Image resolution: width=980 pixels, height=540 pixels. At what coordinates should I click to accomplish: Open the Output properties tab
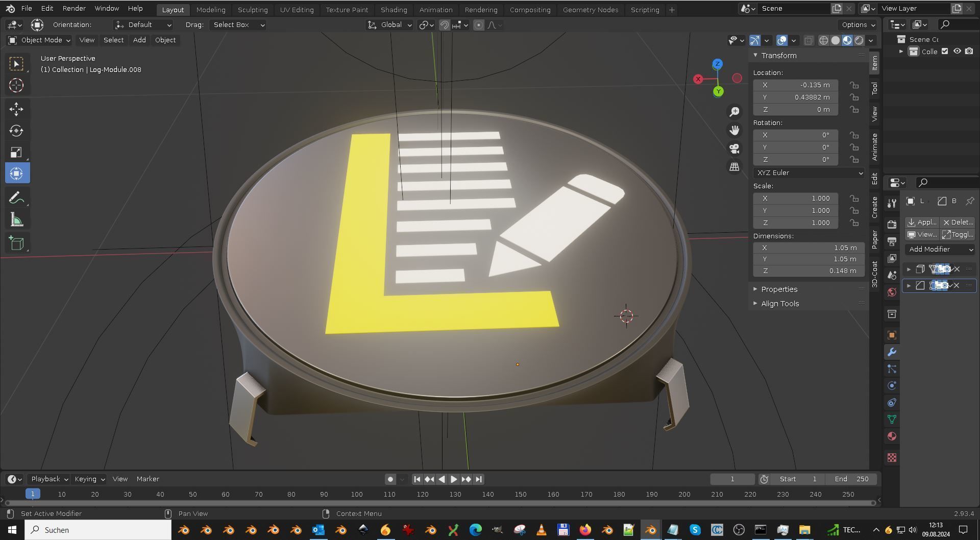(892, 241)
